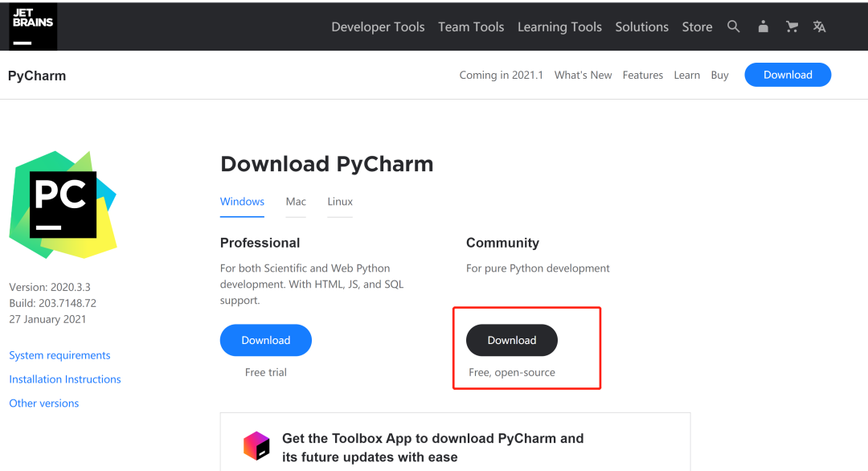This screenshot has width=868, height=471.
Task: Download PyCharm Professional free trial
Action: [265, 340]
